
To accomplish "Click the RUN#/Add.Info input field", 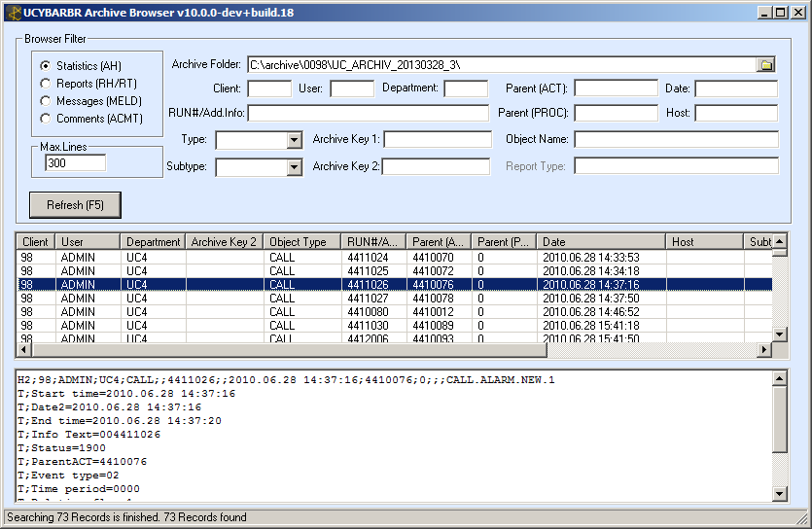I will [x=369, y=113].
